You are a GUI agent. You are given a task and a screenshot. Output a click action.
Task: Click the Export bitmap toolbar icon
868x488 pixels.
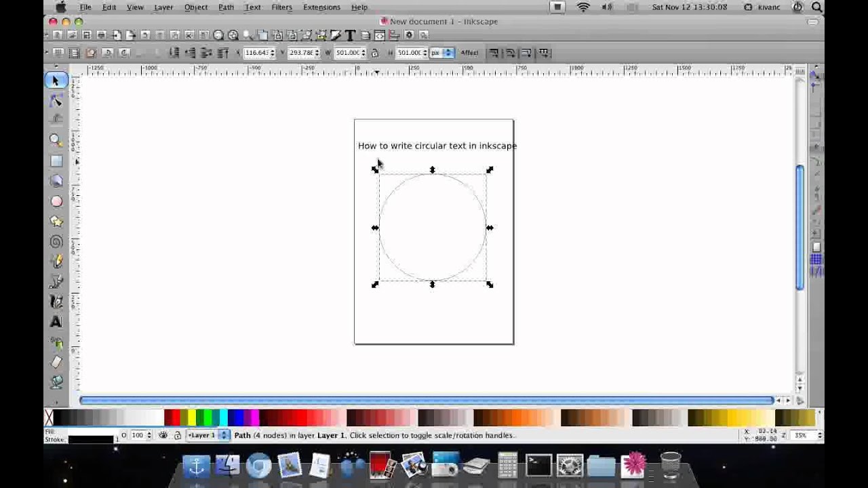coord(132,35)
